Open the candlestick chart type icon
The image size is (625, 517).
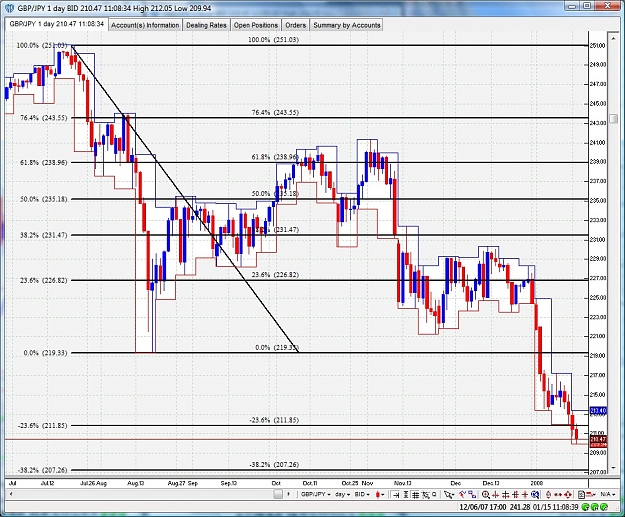pos(378,495)
